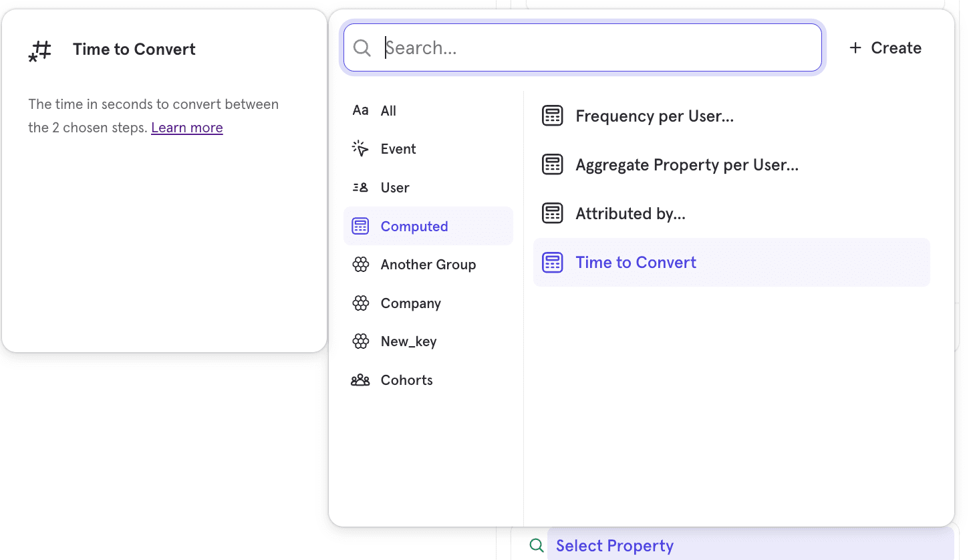969x560 pixels.
Task: Open the Attributed by… option
Action: point(630,214)
